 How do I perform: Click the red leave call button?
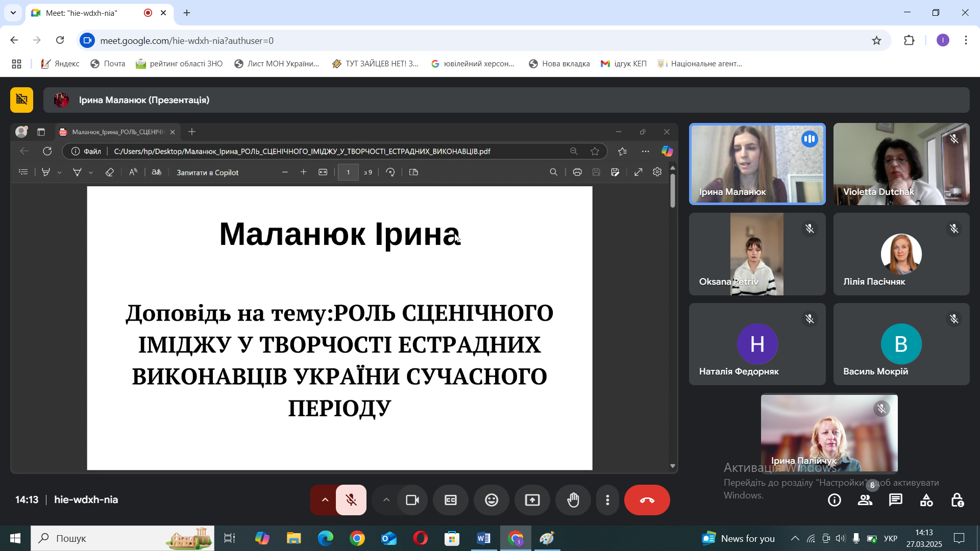click(647, 500)
